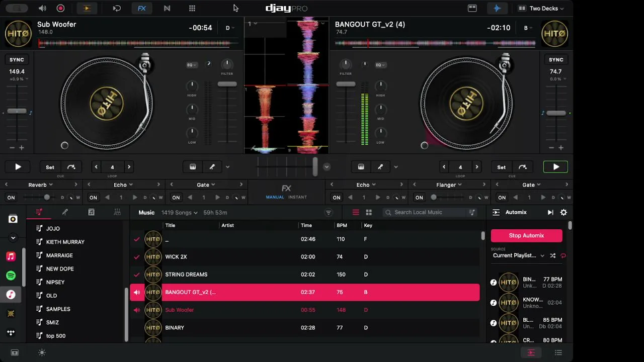644x362 pixels.
Task: Open the looper icon in top toolbar
Action: click(x=117, y=8)
